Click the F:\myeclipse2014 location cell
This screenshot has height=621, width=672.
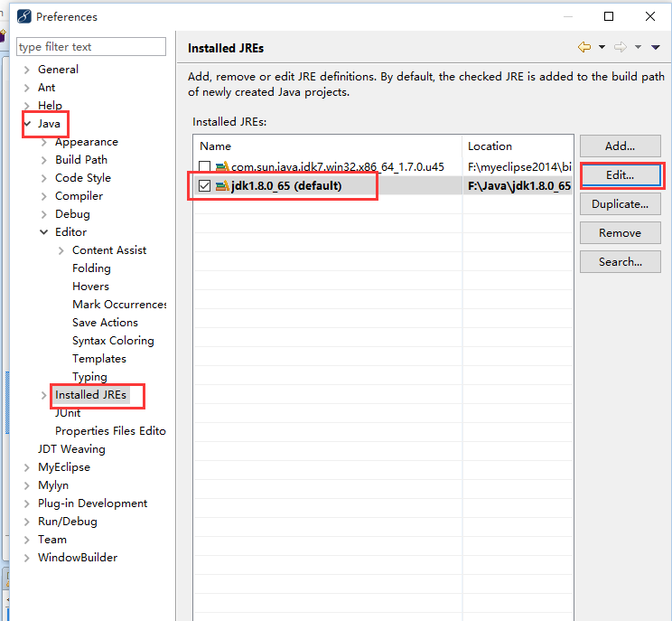[518, 167]
